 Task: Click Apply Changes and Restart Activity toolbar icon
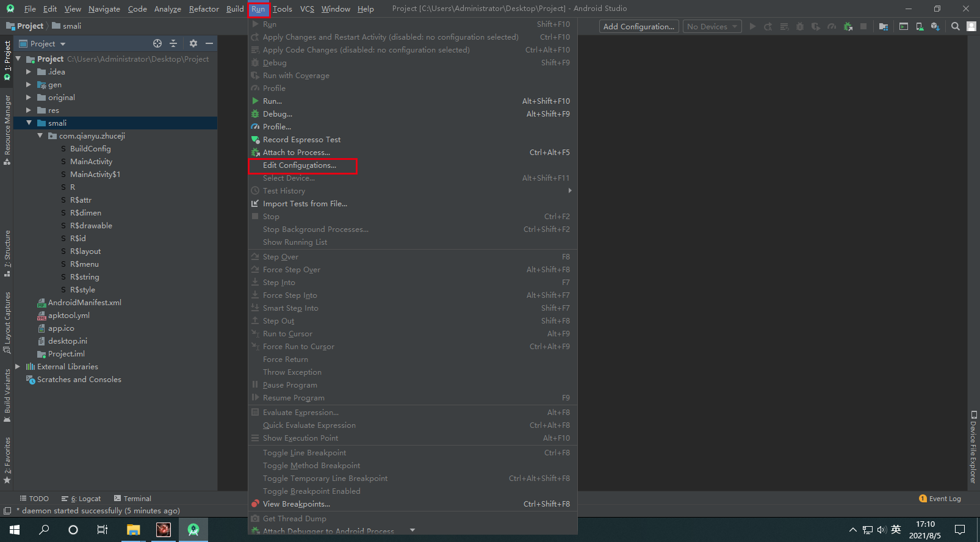point(768,26)
